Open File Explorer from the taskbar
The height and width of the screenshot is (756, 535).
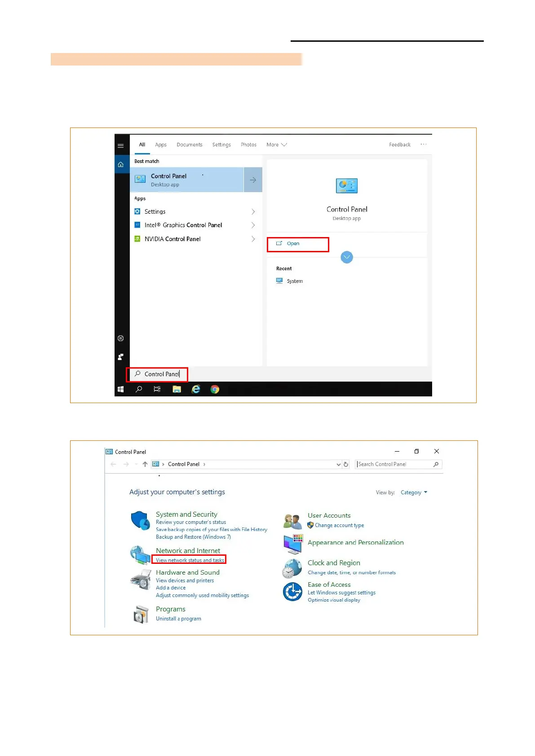[x=177, y=389]
